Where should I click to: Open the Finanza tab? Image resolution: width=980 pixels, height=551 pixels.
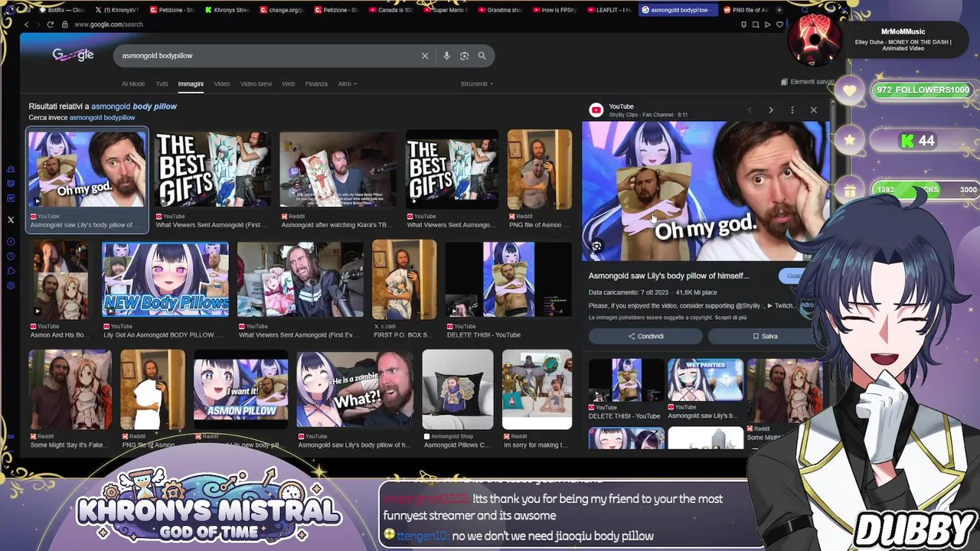316,84
